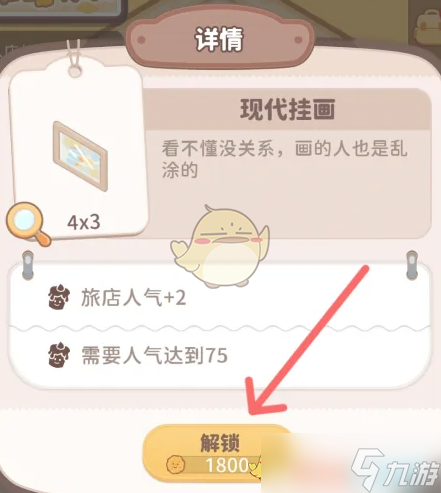Click the framed picture in background corner
Viewport: 441px width, 493px height.
click(x=61, y=10)
